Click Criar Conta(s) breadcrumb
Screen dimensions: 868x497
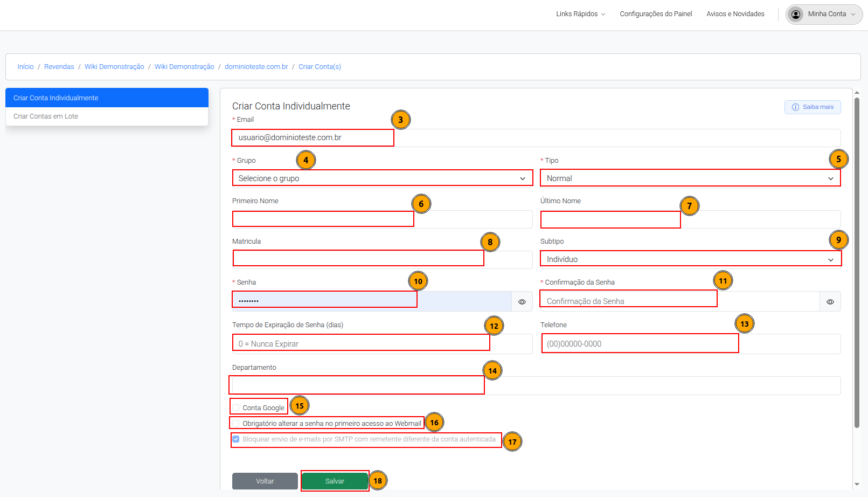pyautogui.click(x=320, y=67)
